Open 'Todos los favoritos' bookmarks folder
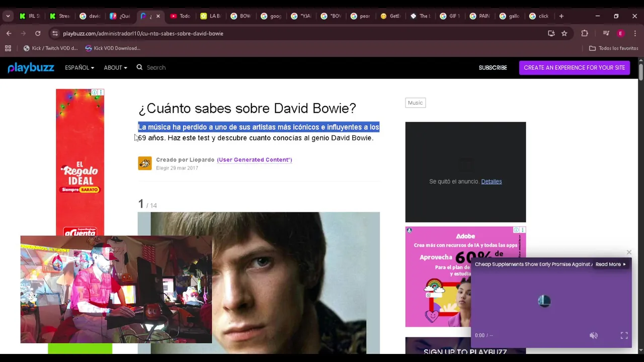This screenshot has height=362, width=644. pos(613,48)
